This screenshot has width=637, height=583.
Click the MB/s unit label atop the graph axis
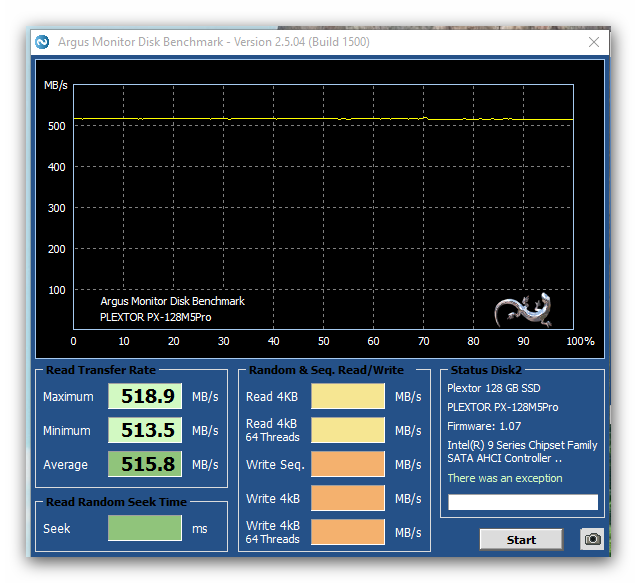56,85
